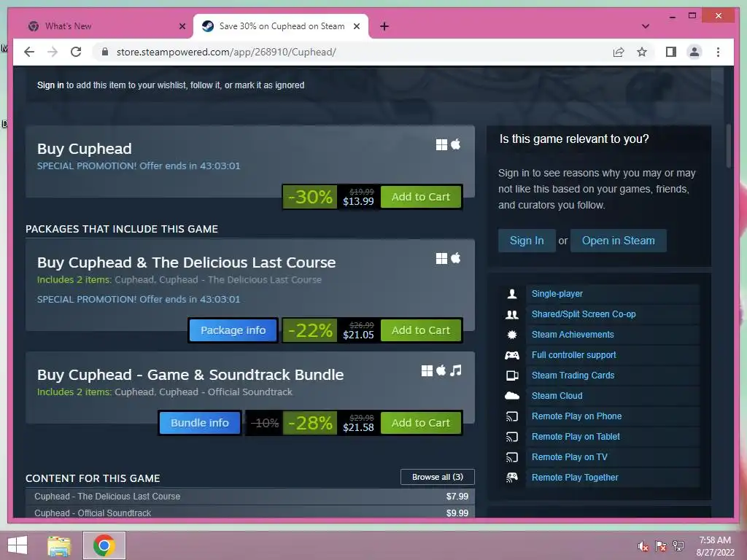The image size is (747, 560).
Task: Open Remote Play on TV link
Action: click(569, 457)
